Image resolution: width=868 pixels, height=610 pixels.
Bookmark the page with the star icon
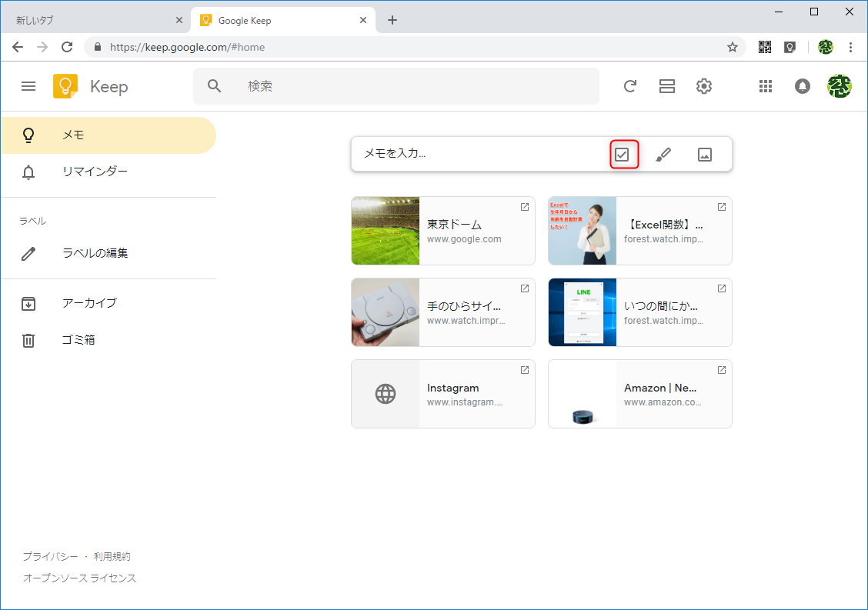[x=732, y=47]
